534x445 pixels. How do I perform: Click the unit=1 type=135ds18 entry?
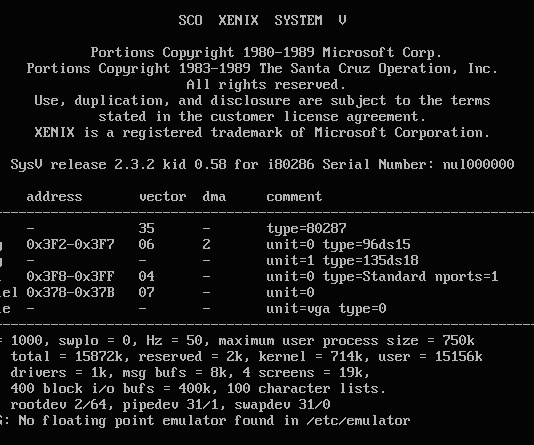click(342, 261)
